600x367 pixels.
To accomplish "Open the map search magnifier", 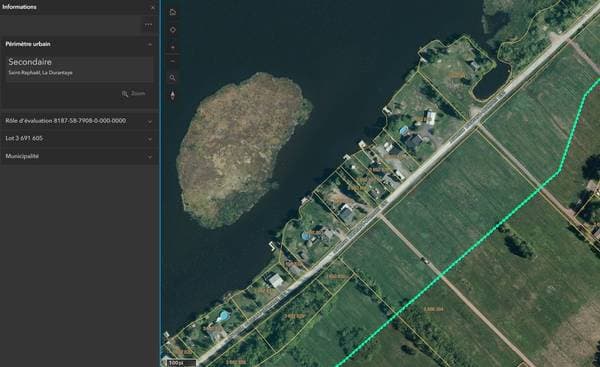I will tap(173, 78).
